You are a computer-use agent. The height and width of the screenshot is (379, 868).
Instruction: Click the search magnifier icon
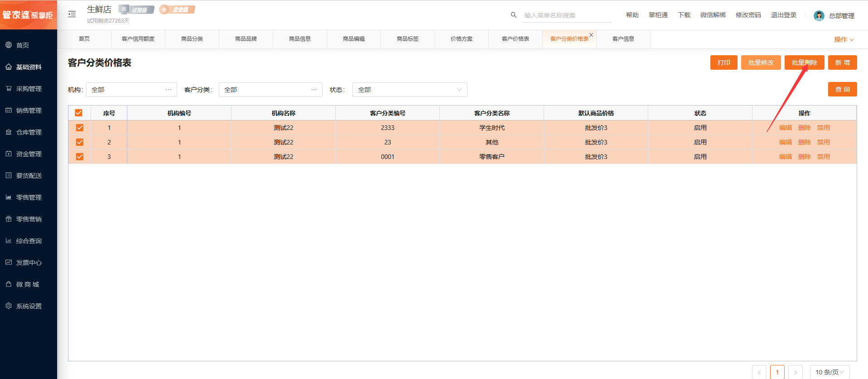click(513, 15)
